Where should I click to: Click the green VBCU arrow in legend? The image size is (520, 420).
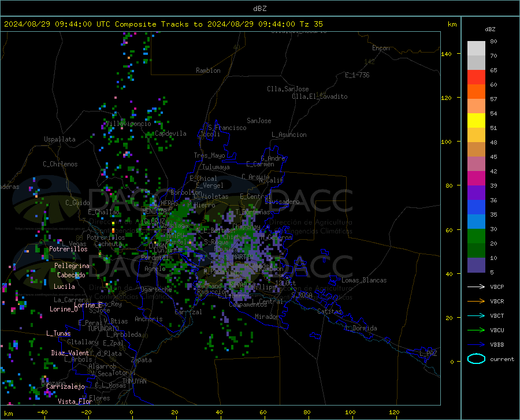(476, 330)
